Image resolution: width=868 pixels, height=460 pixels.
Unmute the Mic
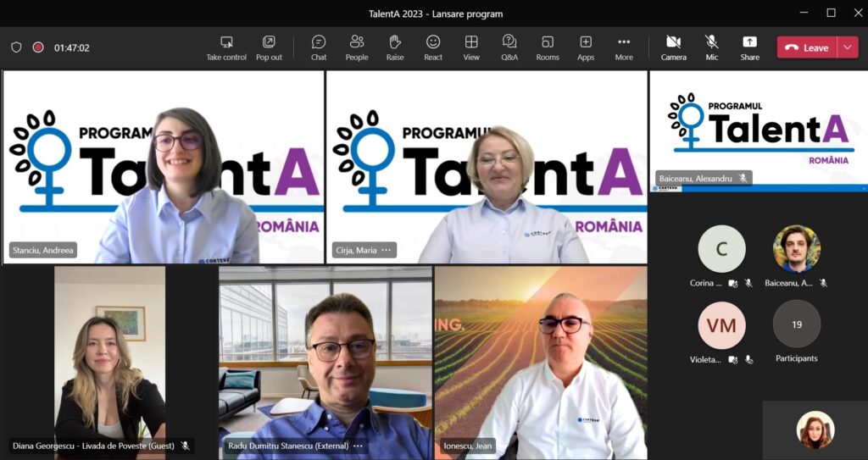pyautogui.click(x=711, y=48)
